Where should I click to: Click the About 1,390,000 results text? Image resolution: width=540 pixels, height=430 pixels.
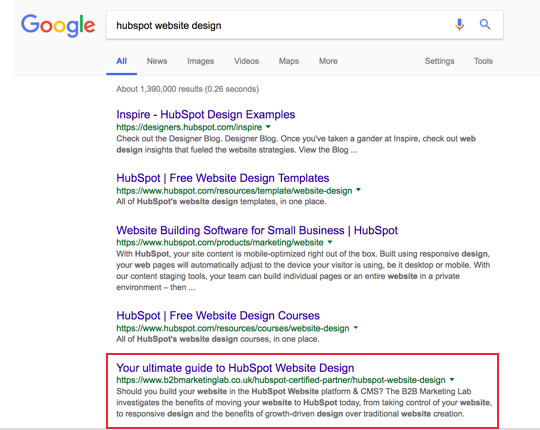click(x=187, y=89)
